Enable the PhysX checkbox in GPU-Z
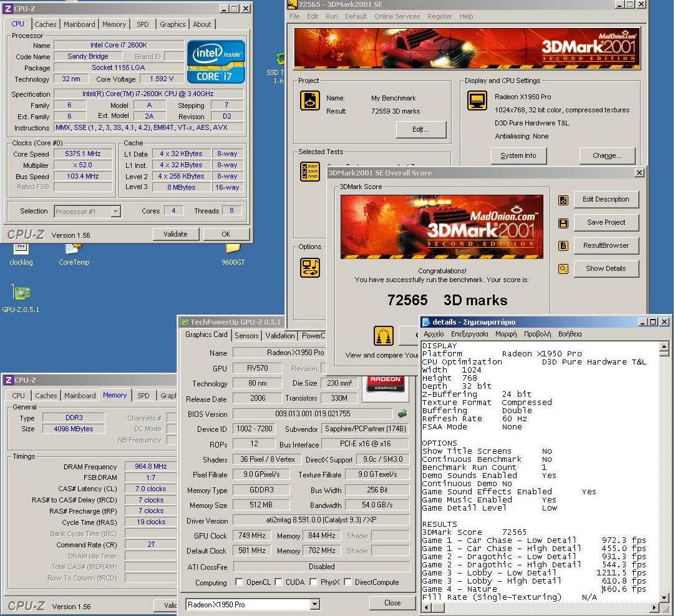The height and width of the screenshot is (616, 675). 313,582
